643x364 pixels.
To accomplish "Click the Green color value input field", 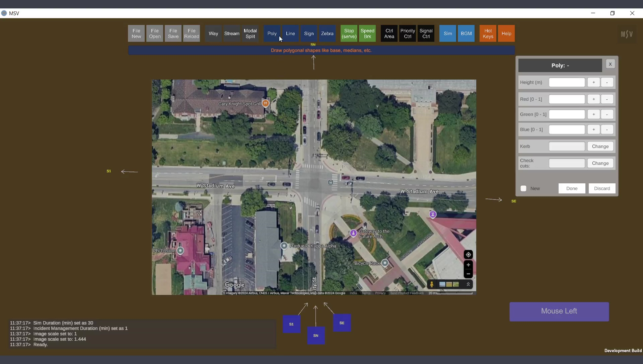I will coord(567,114).
